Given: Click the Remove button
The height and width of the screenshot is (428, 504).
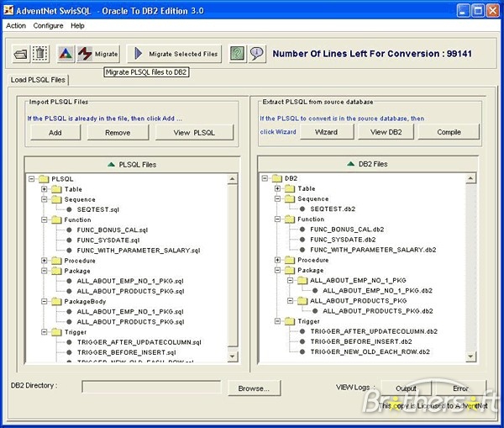Looking at the screenshot, I should (118, 133).
